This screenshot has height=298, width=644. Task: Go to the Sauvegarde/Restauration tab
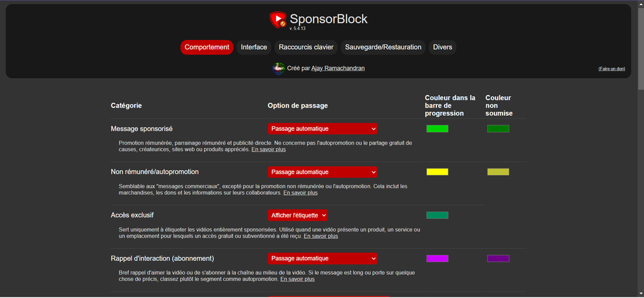[x=383, y=47]
